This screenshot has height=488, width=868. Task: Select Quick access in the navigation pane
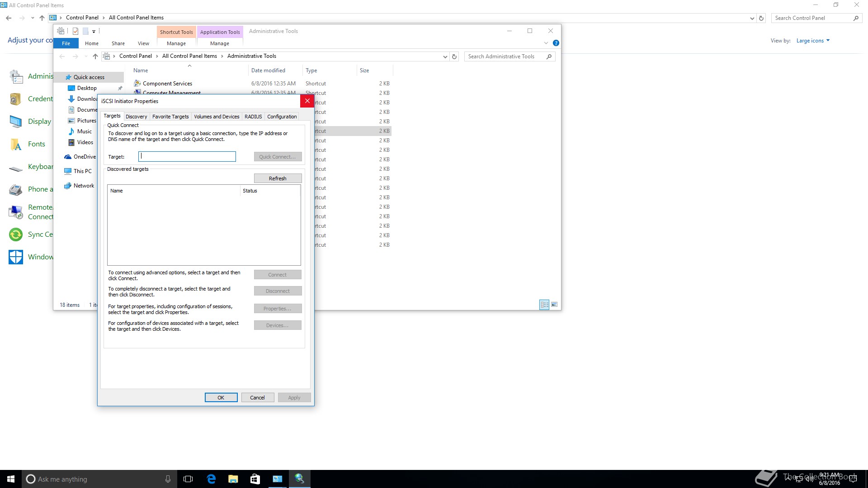[x=89, y=77]
